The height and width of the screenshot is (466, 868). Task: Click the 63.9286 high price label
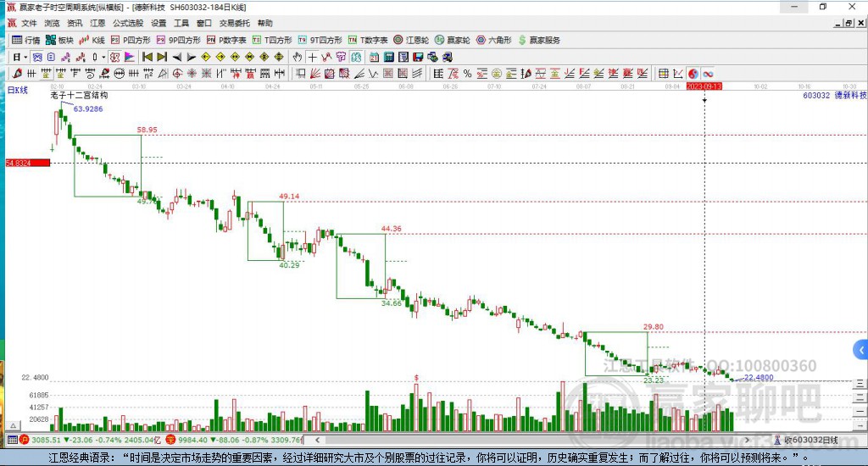pyautogui.click(x=88, y=109)
